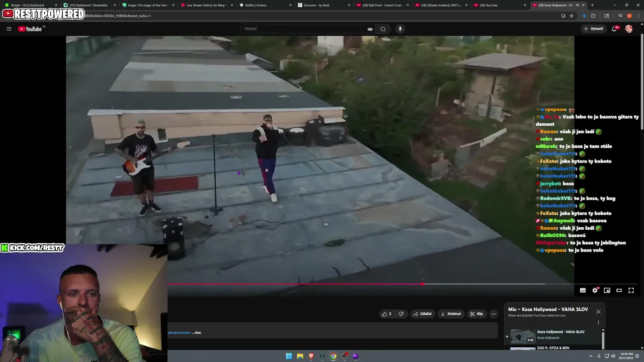Open the Mix playlist three-dot options

coord(598,323)
